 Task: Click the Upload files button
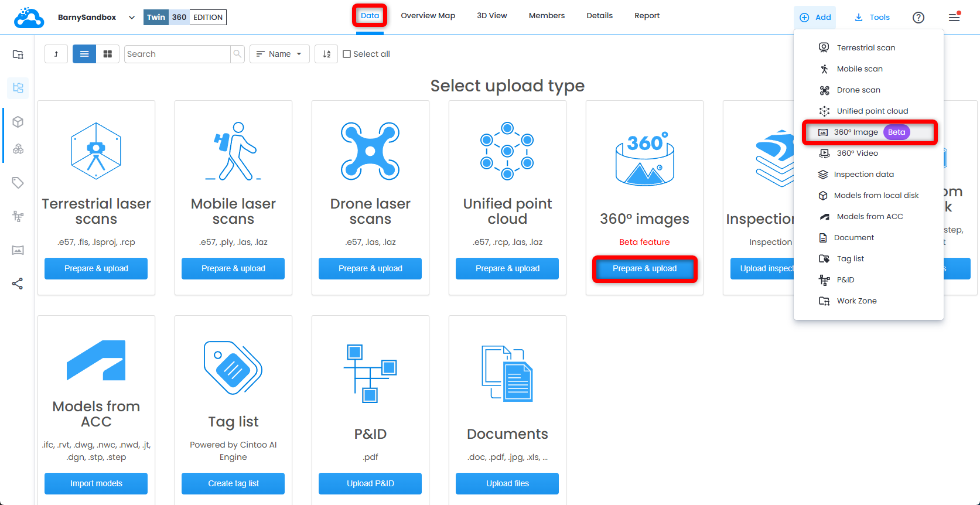(x=507, y=483)
